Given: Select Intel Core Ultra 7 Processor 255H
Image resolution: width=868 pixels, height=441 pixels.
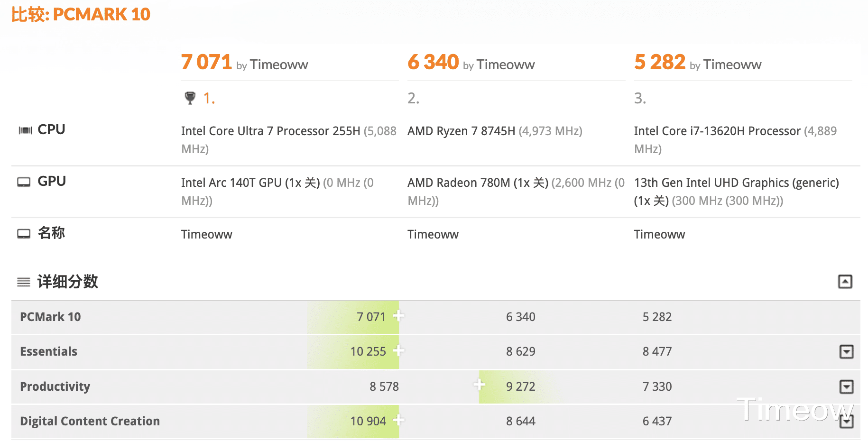Looking at the screenshot, I should 270,131.
